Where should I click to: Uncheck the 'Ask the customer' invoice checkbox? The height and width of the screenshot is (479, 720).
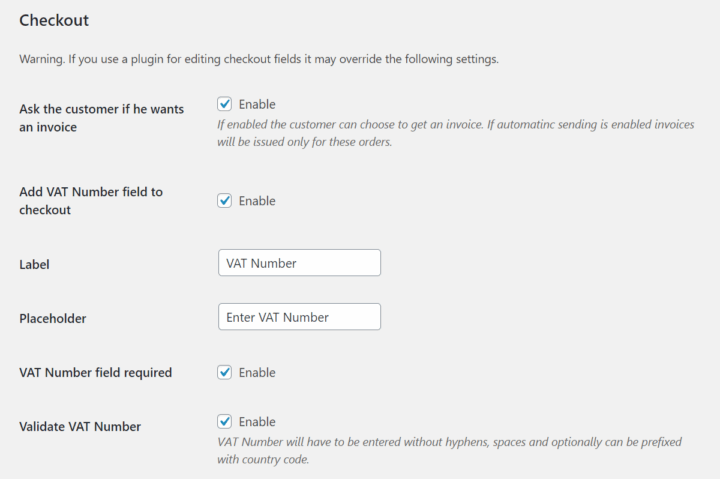pos(225,104)
